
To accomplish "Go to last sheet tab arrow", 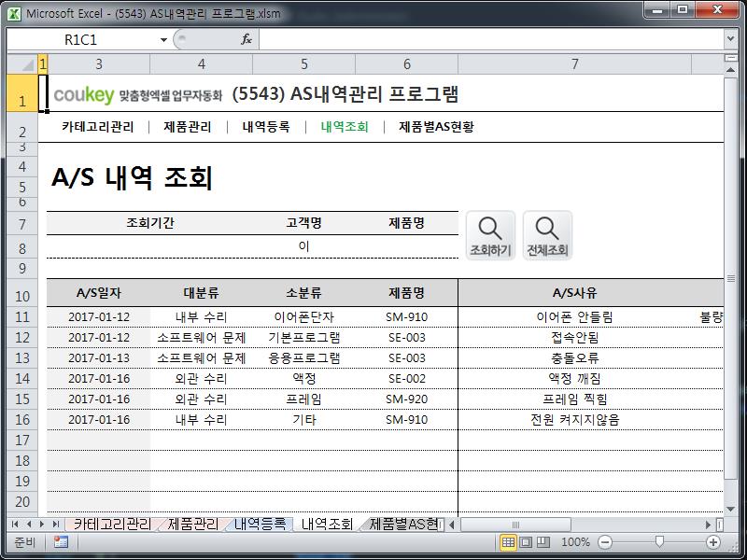I will tap(56, 525).
